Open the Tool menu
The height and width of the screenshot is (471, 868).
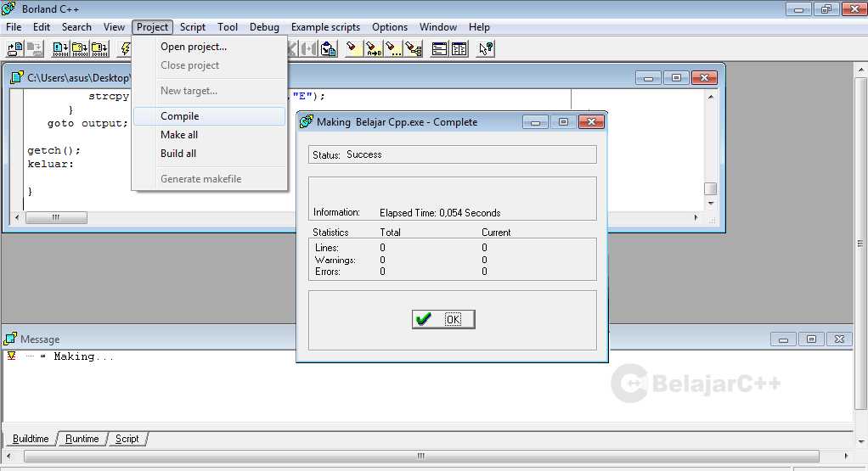click(228, 27)
